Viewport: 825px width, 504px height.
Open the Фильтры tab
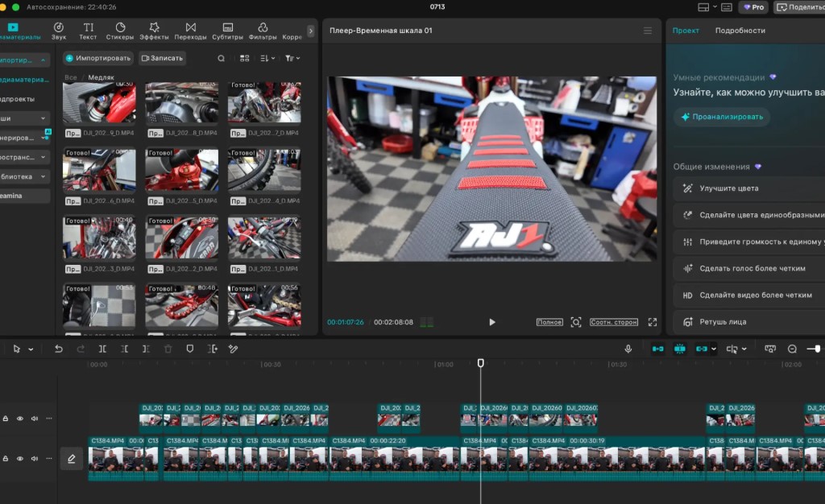pos(263,31)
